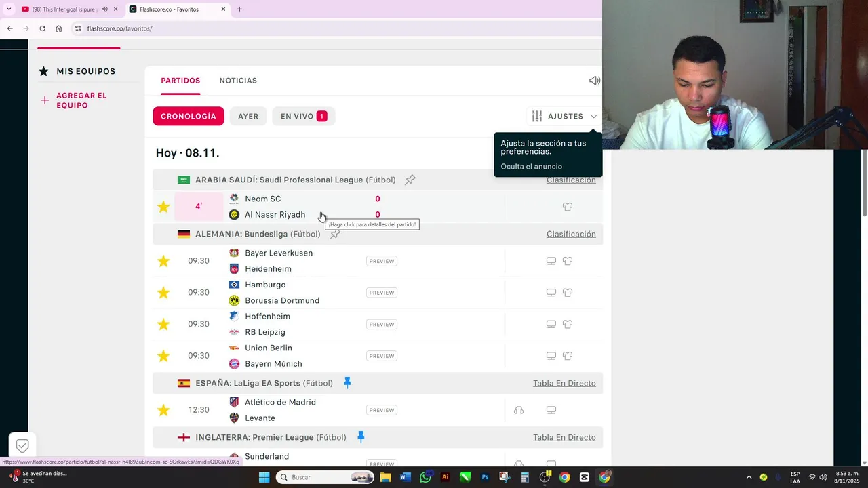Unpin the Premier League pin icon
The width and height of the screenshot is (868, 488).
click(x=361, y=437)
